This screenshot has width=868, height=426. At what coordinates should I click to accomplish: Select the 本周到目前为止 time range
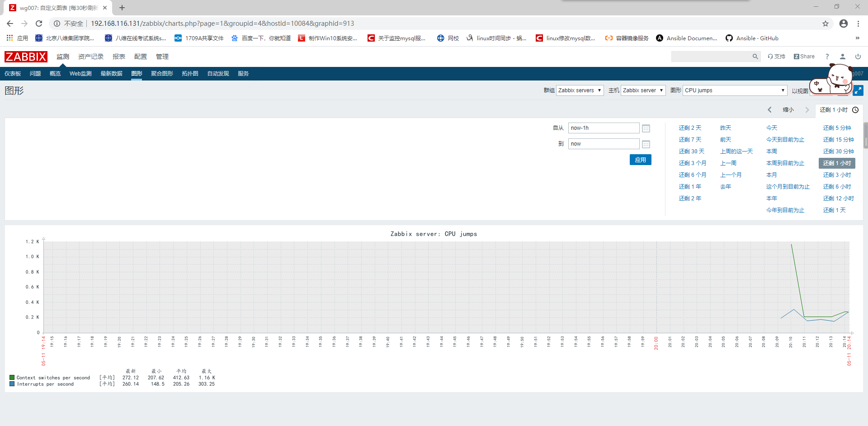click(x=785, y=163)
